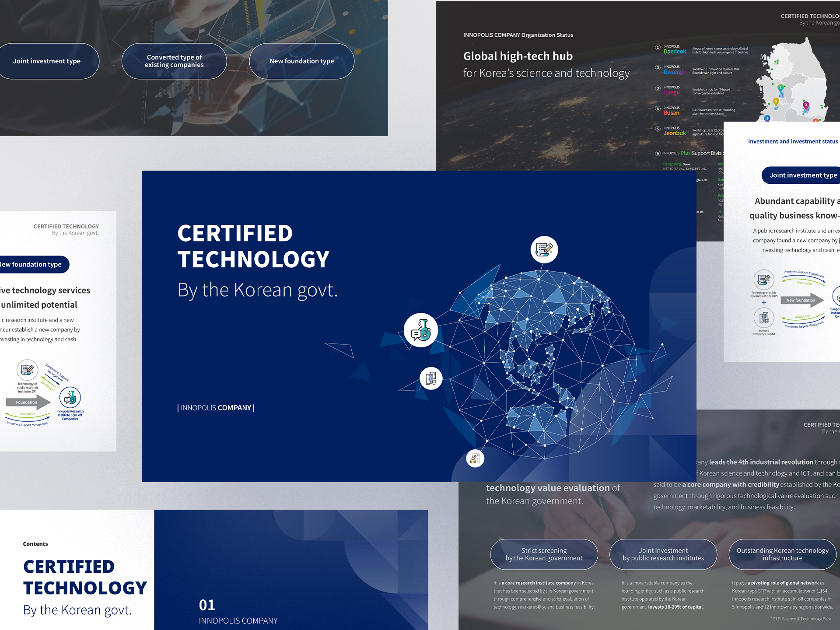840x630 pixels.
Task: Click the Jeonbuk region name
Action: point(675,133)
